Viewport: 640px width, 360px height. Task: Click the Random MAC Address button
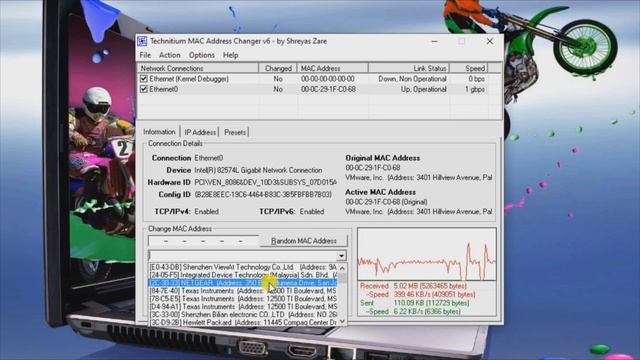pyautogui.click(x=304, y=241)
